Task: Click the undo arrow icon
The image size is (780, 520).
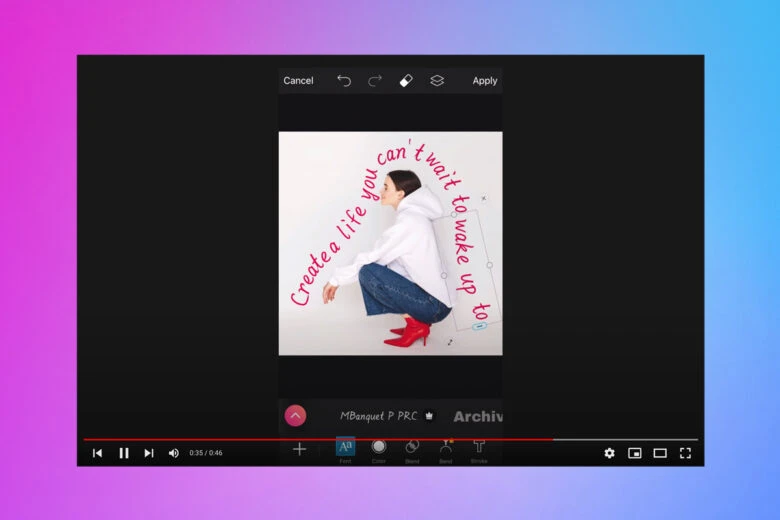Action: (x=344, y=81)
